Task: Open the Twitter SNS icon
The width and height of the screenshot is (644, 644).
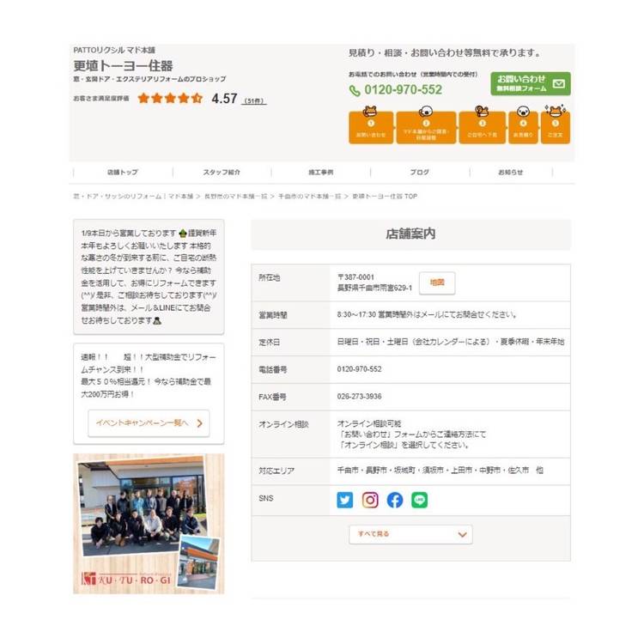Action: [344, 500]
